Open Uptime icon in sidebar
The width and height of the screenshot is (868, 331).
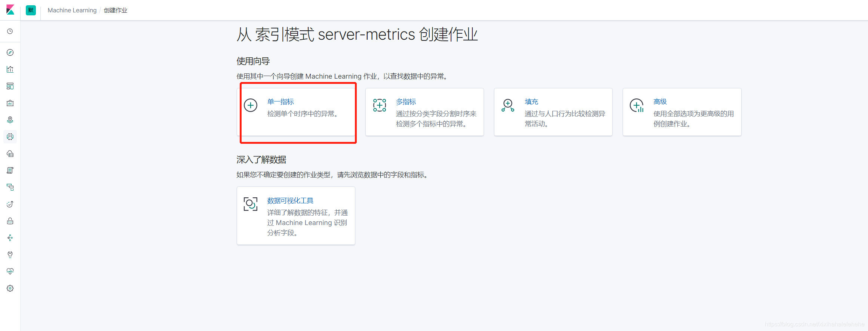point(10,204)
